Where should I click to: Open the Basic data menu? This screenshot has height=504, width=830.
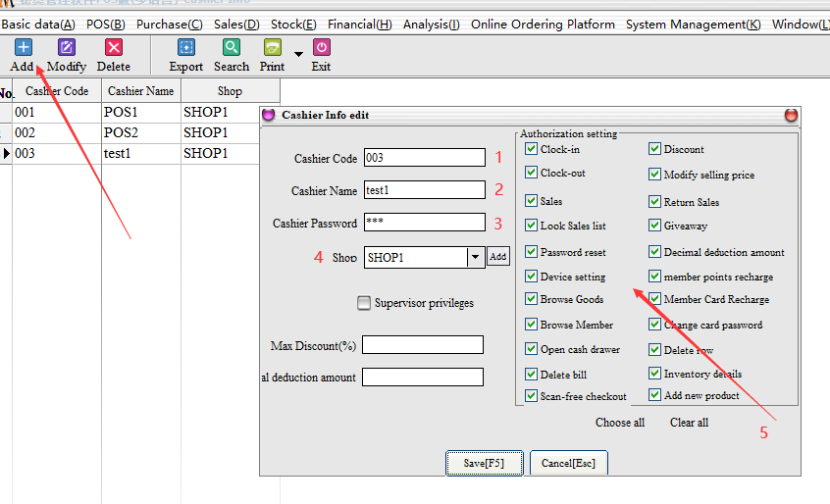click(38, 24)
